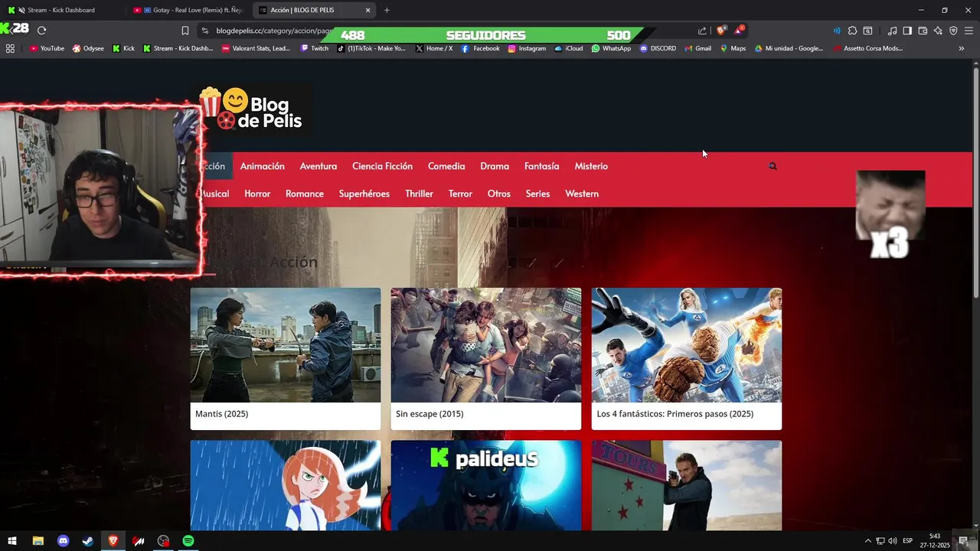Switch to Gotay - Real Love (Remix) tab
Viewport: 980px width, 551px height.
click(x=188, y=10)
